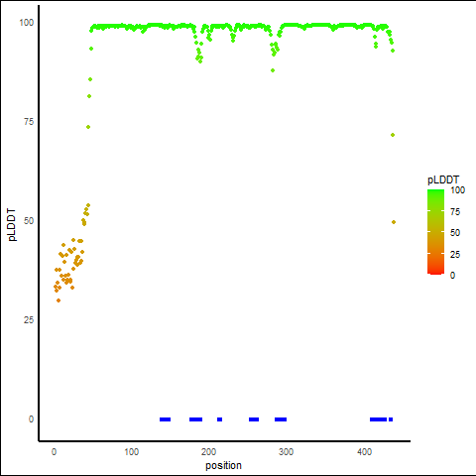
Task: Click the blue segment near position 255
Action: coord(254,419)
